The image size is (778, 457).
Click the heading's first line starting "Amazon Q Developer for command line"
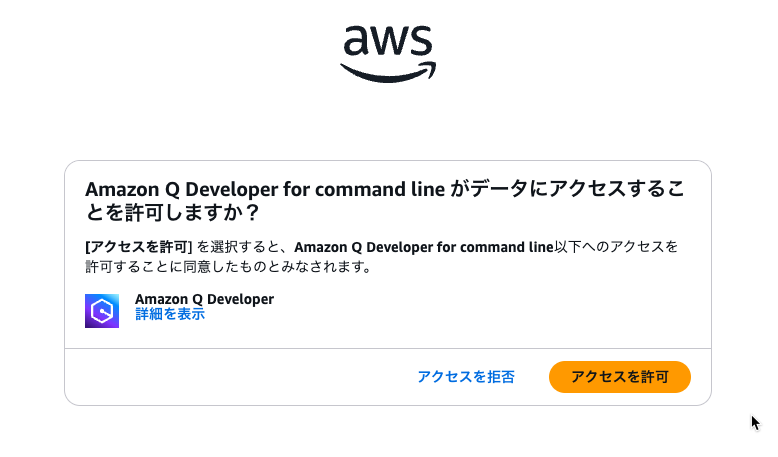click(x=385, y=190)
